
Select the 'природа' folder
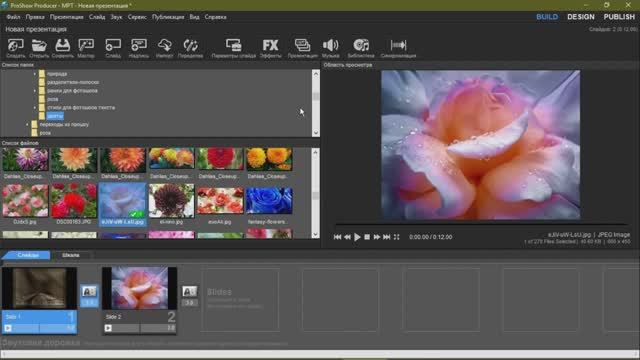click(x=57, y=74)
